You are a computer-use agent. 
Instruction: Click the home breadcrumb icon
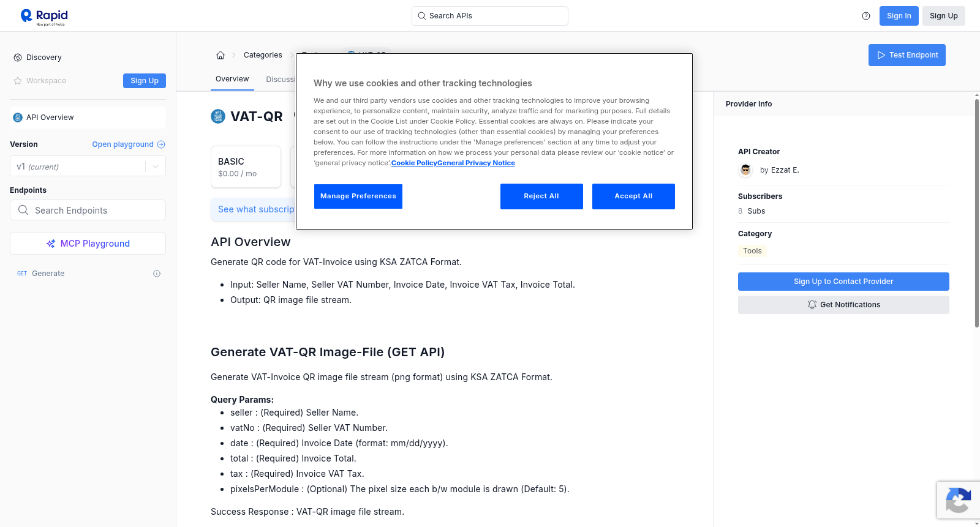tap(221, 55)
